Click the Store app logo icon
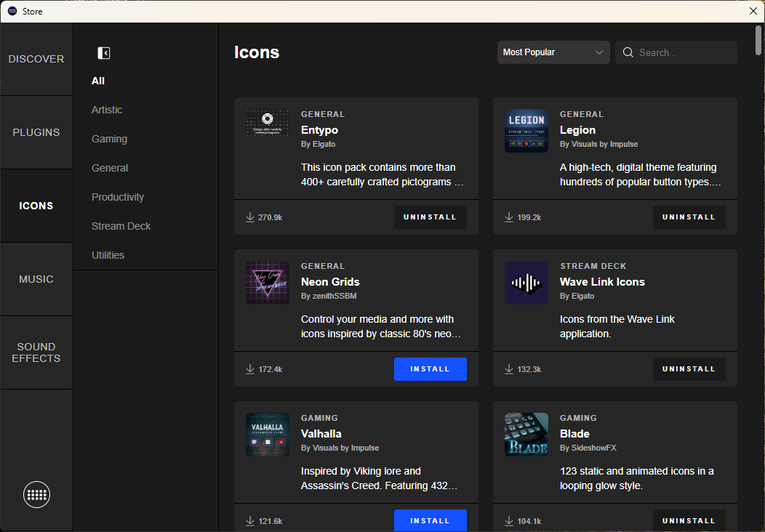This screenshot has width=765, height=532. click(12, 11)
